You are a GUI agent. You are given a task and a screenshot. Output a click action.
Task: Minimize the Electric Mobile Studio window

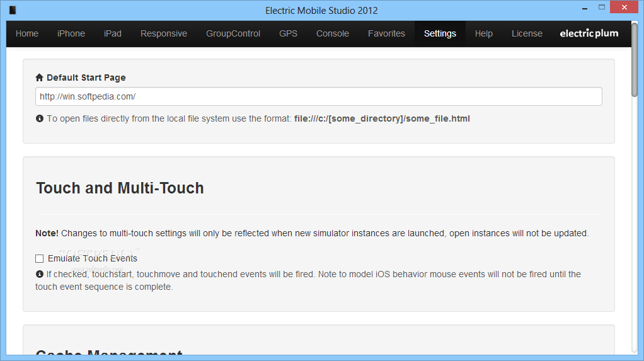click(584, 8)
